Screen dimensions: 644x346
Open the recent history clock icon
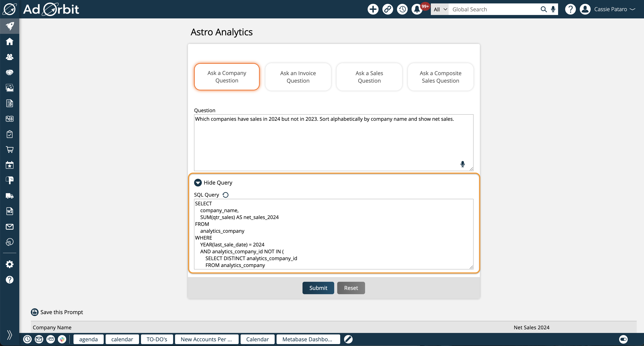402,9
